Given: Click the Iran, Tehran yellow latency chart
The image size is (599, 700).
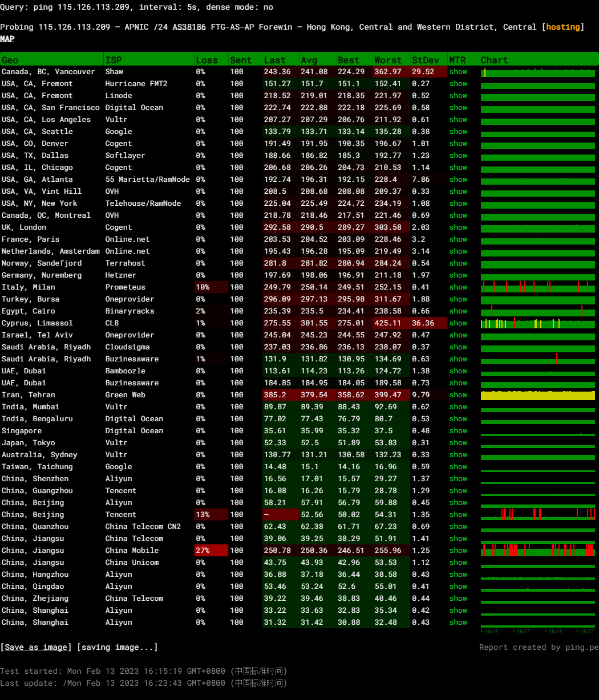Looking at the screenshot, I should tap(537, 395).
